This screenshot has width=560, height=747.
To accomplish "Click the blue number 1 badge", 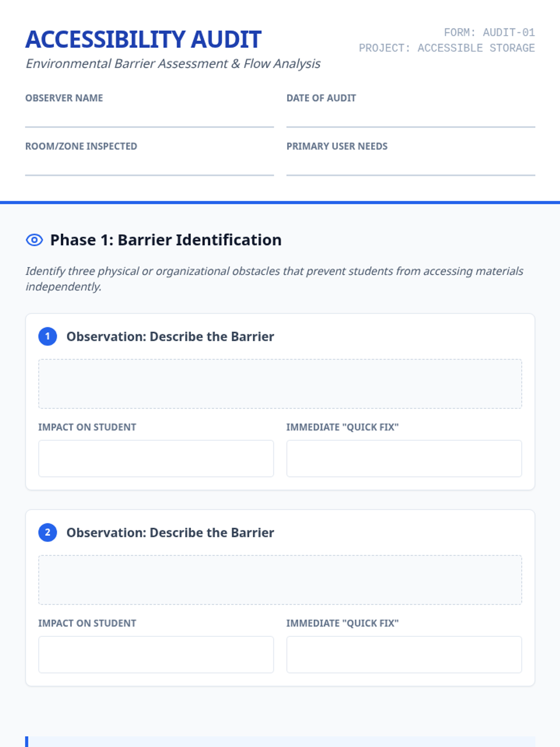I will (x=48, y=336).
